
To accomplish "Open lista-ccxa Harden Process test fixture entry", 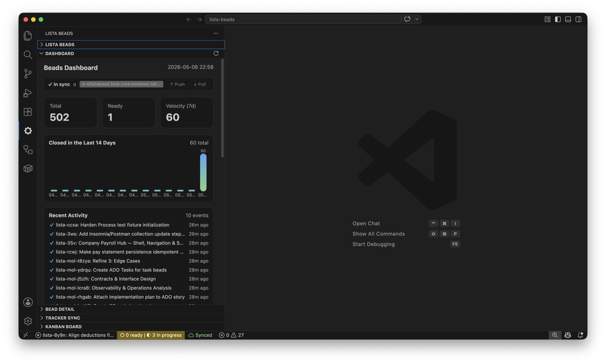I will (128, 225).
